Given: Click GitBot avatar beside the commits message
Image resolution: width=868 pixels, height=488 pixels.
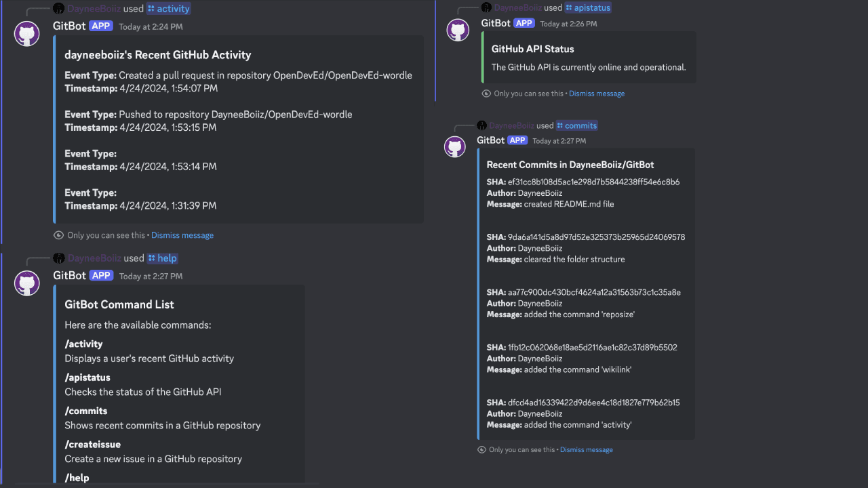Looking at the screenshot, I should (x=455, y=147).
